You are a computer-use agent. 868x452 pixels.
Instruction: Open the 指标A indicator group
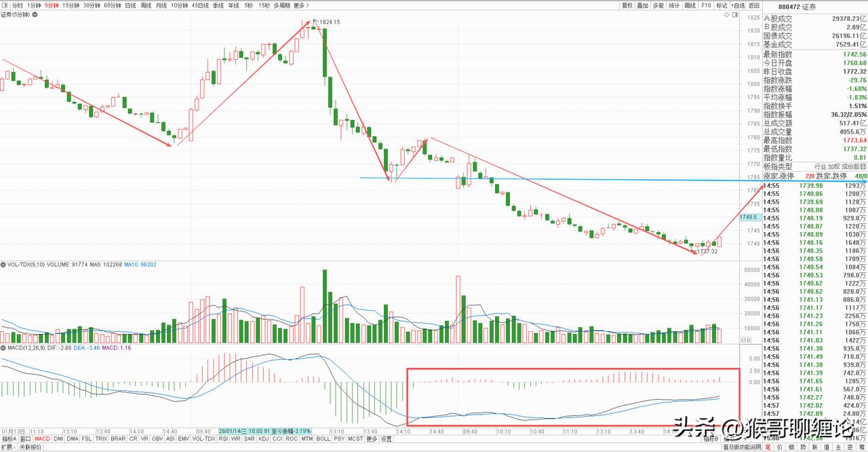click(x=9, y=438)
